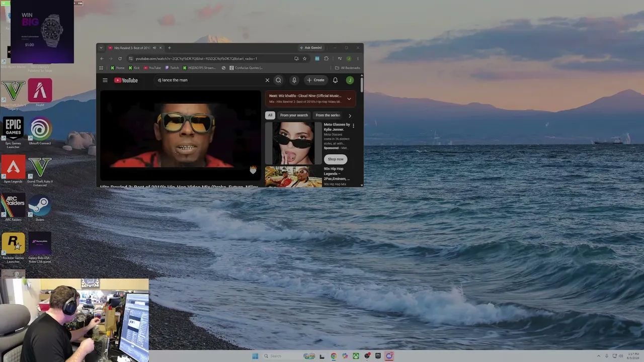Reload the YouTube page

[120, 58]
